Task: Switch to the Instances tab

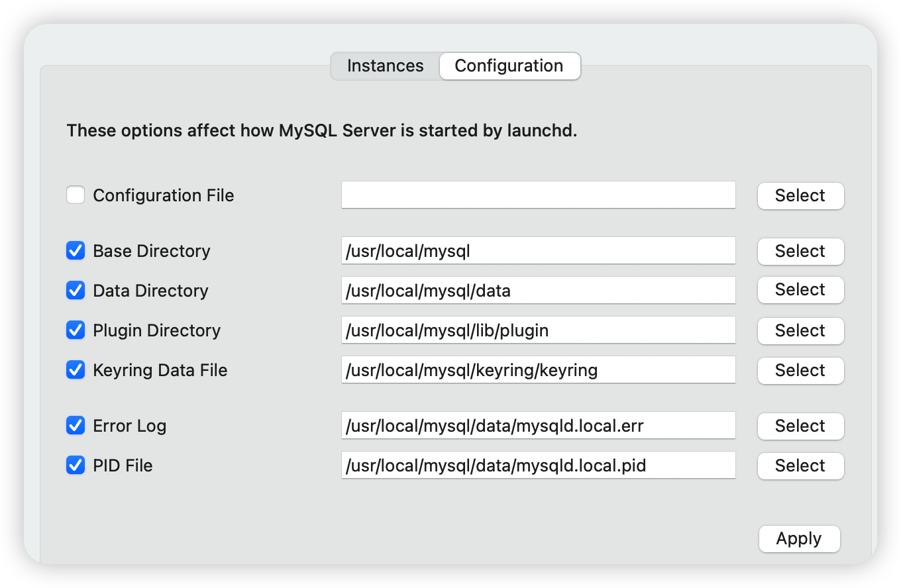Action: (x=385, y=66)
